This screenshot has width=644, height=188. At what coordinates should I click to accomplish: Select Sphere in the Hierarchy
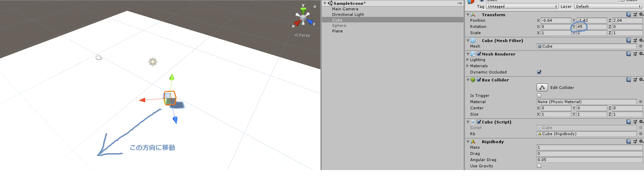[339, 26]
